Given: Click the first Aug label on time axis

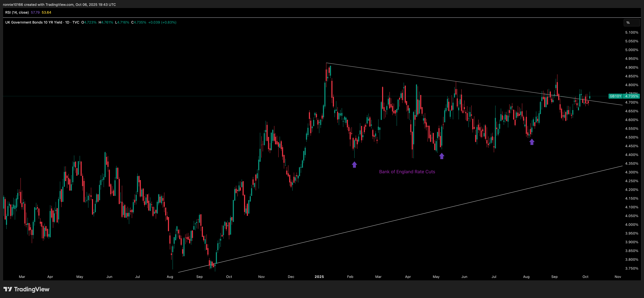Looking at the screenshot, I should 170,277.
